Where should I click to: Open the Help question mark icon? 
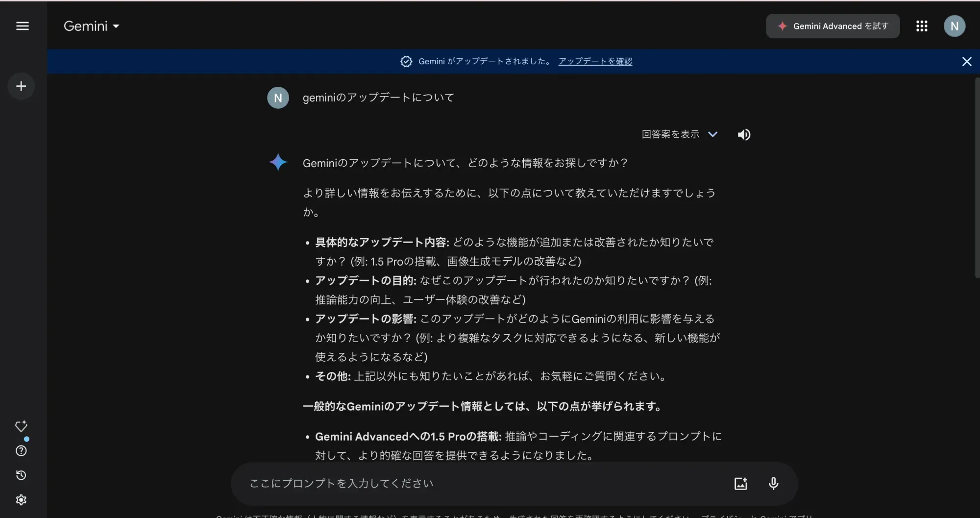tap(21, 451)
